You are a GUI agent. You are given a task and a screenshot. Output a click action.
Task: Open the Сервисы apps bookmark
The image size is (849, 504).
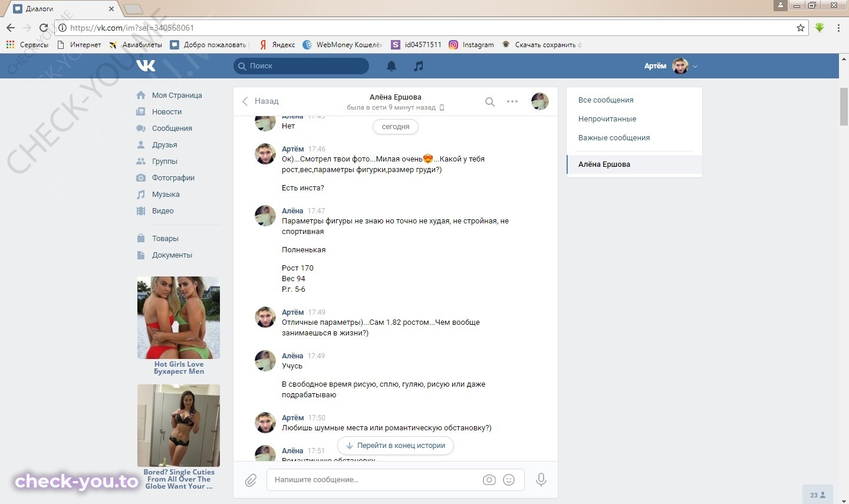tap(27, 44)
